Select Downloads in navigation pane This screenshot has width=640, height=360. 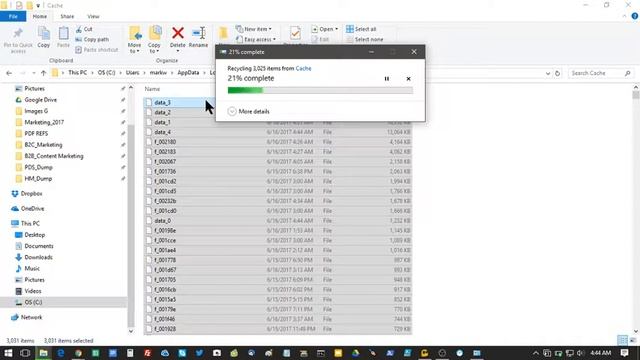(x=38, y=257)
